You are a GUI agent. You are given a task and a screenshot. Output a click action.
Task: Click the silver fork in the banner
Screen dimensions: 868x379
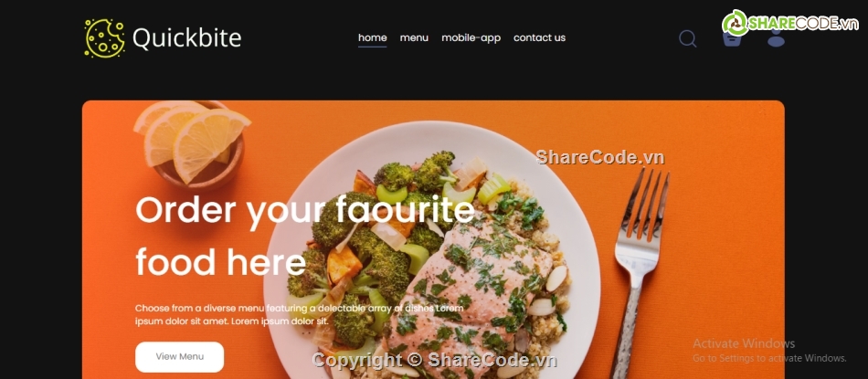click(640, 271)
